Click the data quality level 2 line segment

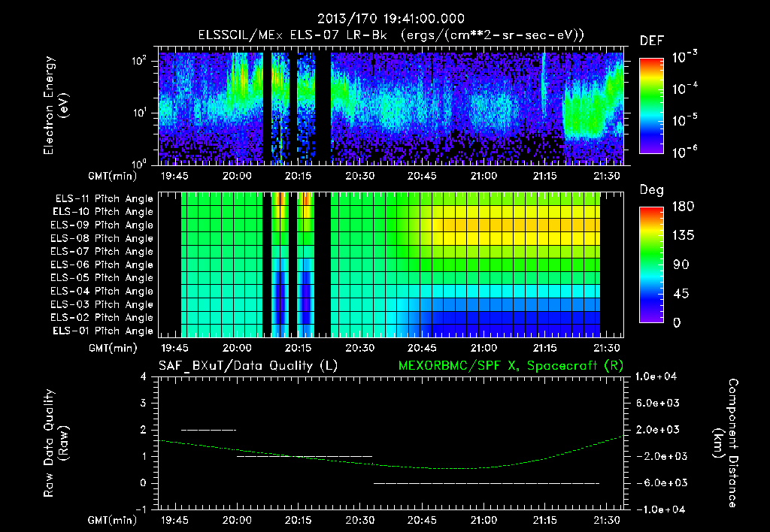click(x=209, y=431)
